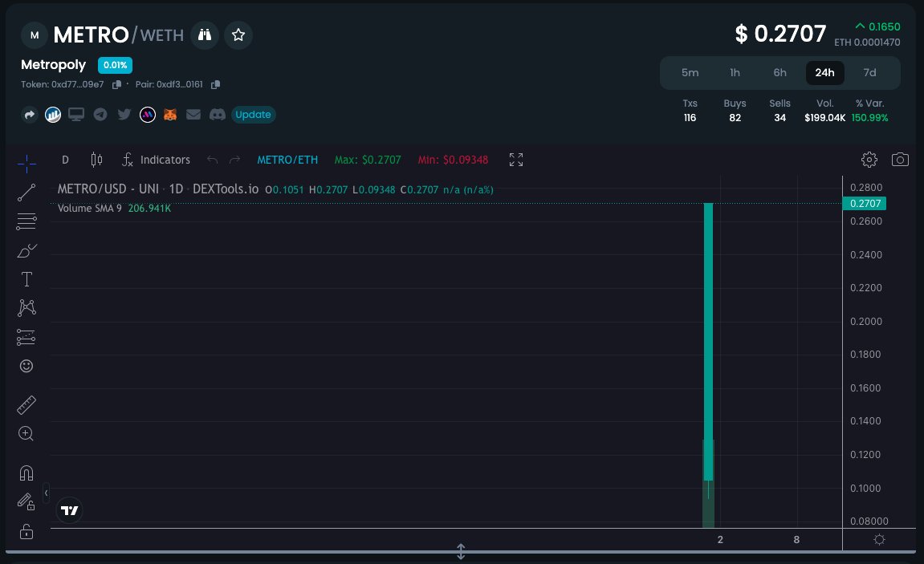Click the chart height resize handle arrows

click(x=461, y=552)
